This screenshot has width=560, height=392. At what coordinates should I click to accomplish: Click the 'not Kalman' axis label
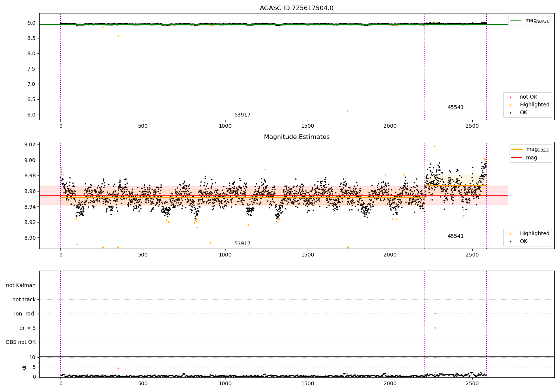pos(21,285)
